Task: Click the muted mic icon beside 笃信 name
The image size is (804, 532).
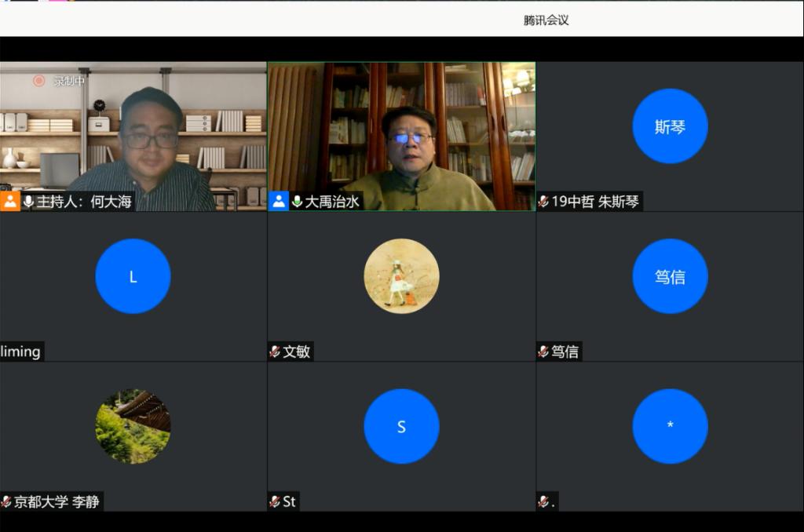Action: (x=543, y=352)
